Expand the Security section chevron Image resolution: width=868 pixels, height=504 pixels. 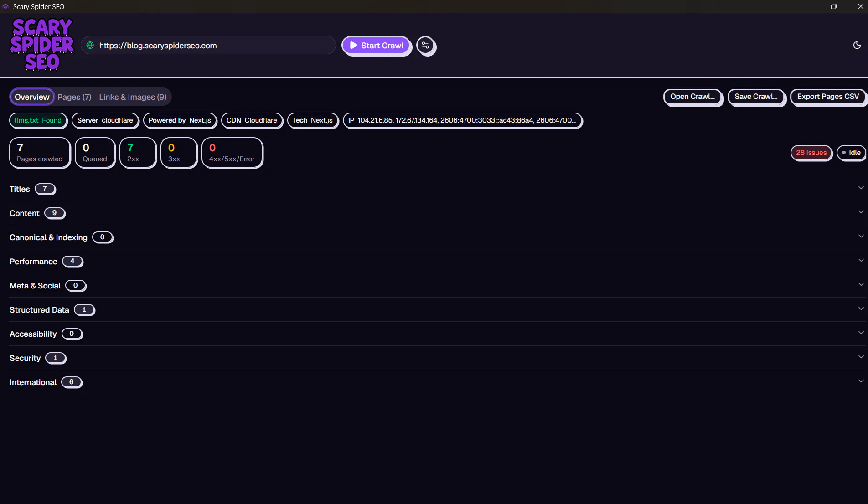861,357
